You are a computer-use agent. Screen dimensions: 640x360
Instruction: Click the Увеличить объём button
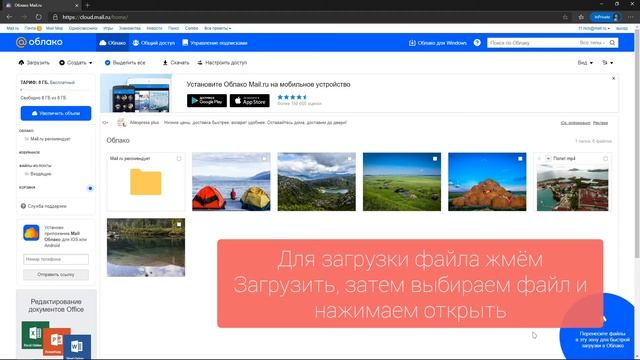pyautogui.click(x=56, y=113)
